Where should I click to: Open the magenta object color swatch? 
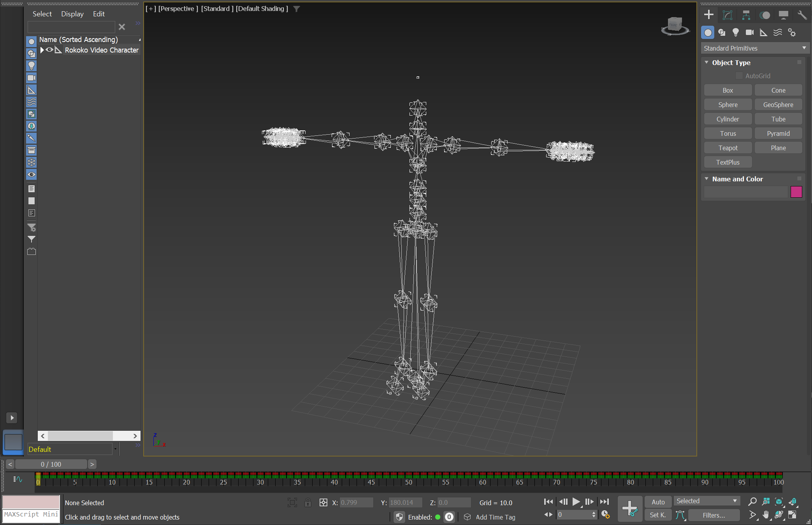(x=796, y=192)
